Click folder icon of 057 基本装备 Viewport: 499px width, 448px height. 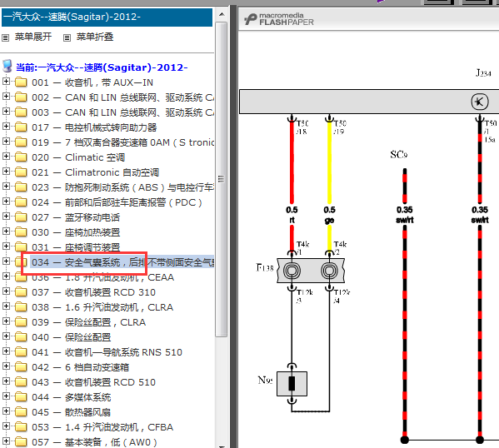click(21, 441)
